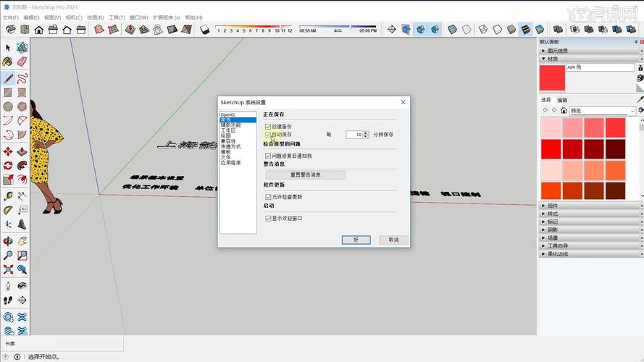
Task: Switch to 编辑 tab in Materials
Action: click(562, 100)
